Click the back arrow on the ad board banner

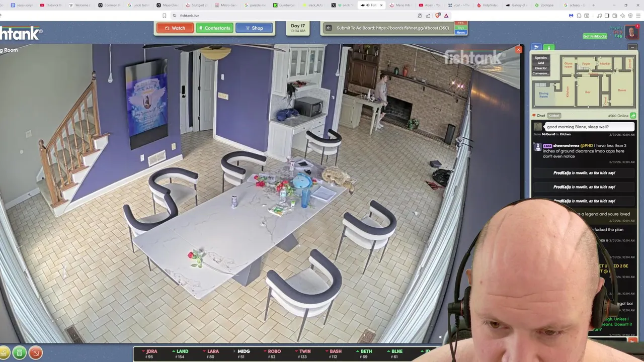click(329, 28)
